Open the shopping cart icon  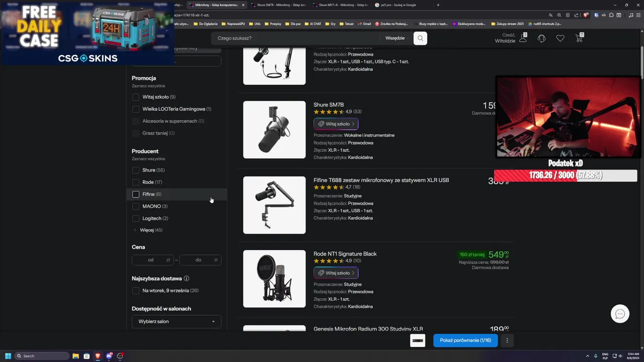580,38
